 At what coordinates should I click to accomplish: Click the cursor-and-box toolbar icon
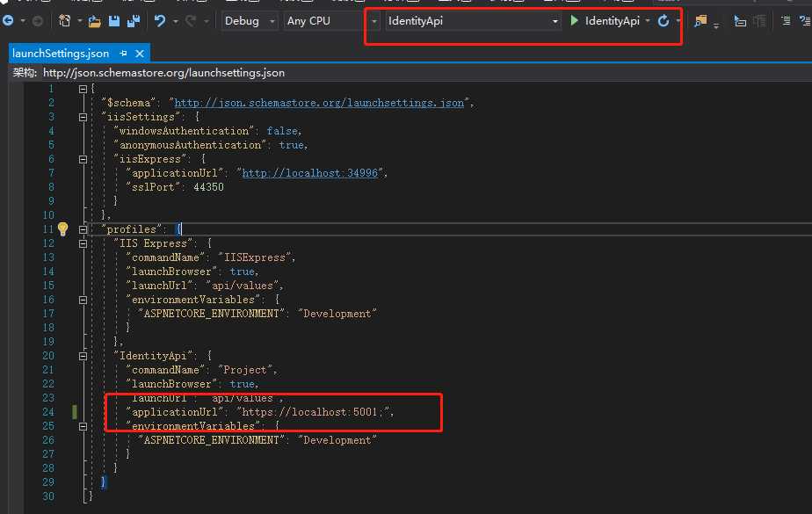click(740, 21)
